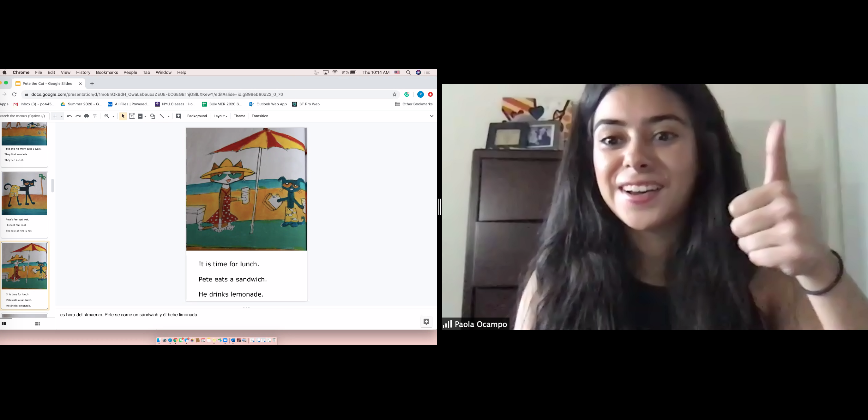Open new slide layout dropdown arrow
Viewport: 868px width, 420px height.
point(62,116)
